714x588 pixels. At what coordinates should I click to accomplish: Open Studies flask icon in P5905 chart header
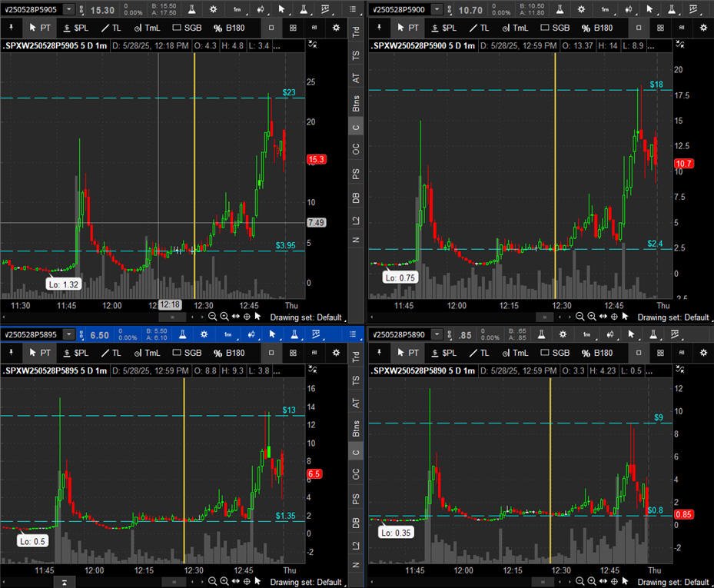[x=191, y=9]
